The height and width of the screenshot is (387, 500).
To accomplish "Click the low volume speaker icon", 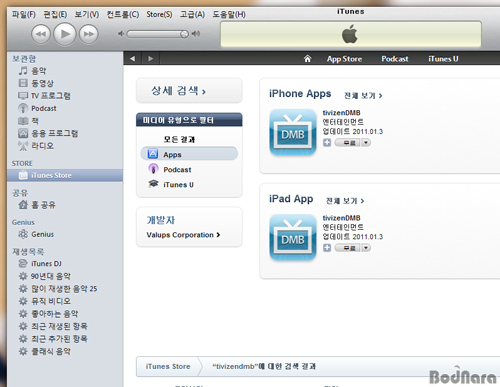I will (x=121, y=34).
